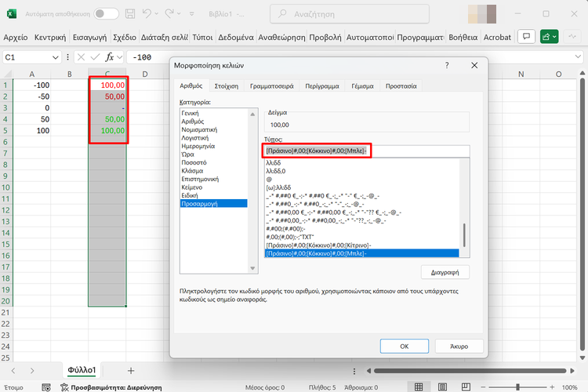Select the Κείμενο category

point(214,187)
